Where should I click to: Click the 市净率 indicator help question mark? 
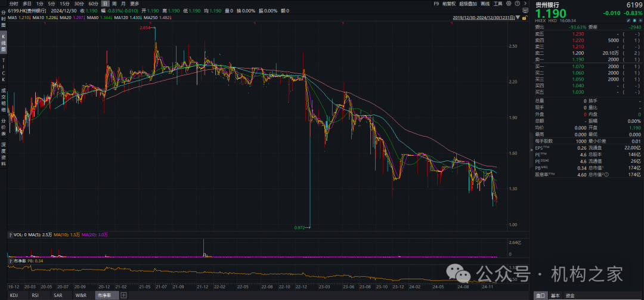[x=10, y=261]
